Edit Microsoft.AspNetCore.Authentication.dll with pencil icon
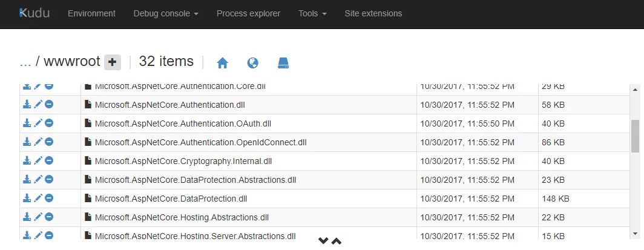Viewport: 644px width, 250px height. 38,104
